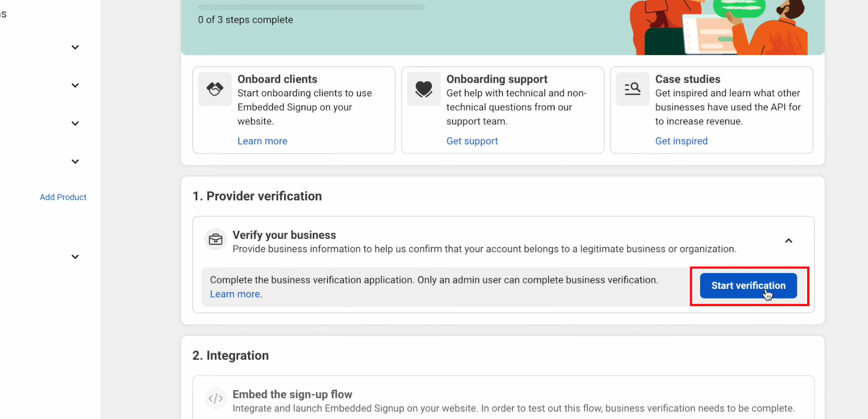The width and height of the screenshot is (868, 419).
Task: Expand the sidebar chevron below Add Product
Action: pos(75,257)
